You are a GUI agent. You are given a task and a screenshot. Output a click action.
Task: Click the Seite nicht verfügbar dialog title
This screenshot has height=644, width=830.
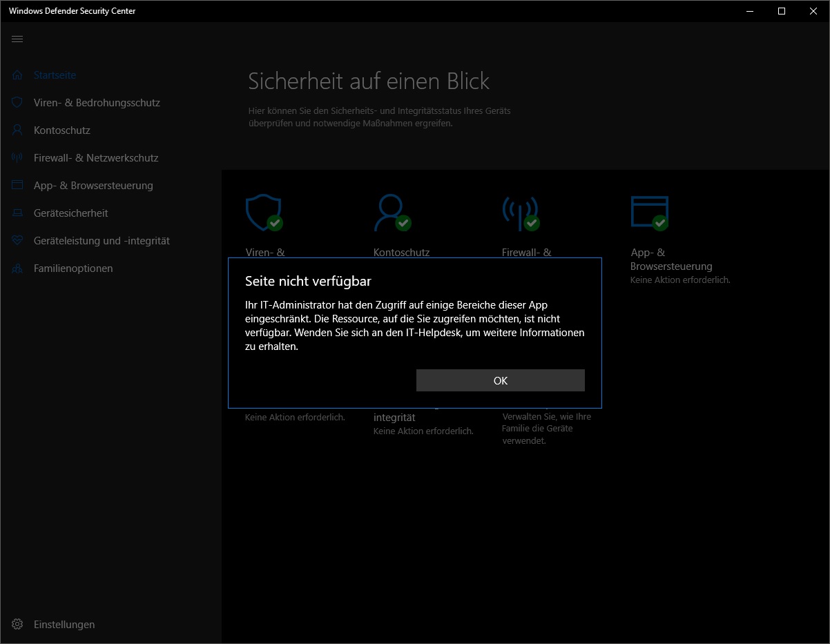pyautogui.click(x=308, y=282)
